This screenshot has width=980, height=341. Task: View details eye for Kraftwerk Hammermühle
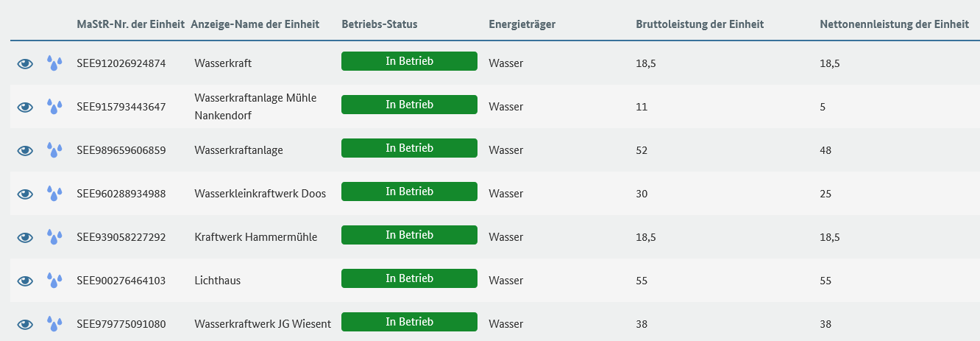click(x=26, y=237)
